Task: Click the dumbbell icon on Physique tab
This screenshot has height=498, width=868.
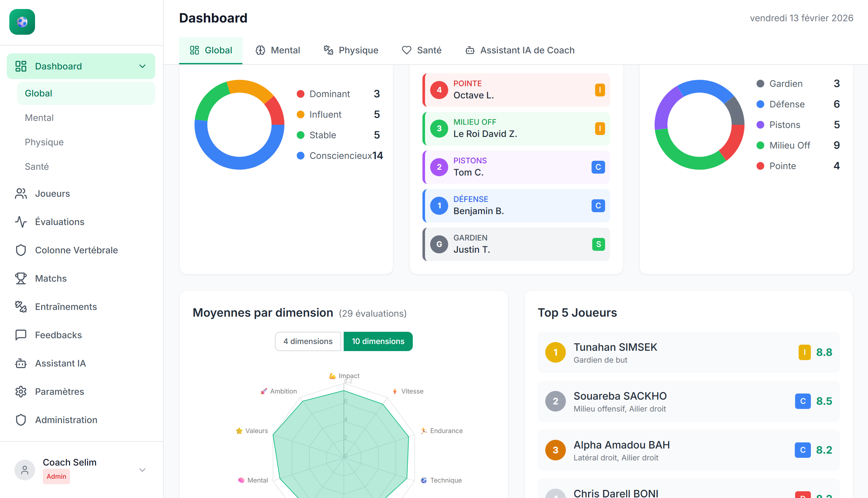Action: click(329, 50)
